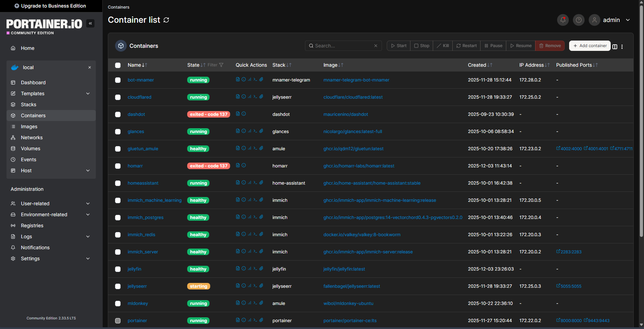Go to Images in the sidebar
Viewport: 644px width, 329px height.
pos(29,127)
